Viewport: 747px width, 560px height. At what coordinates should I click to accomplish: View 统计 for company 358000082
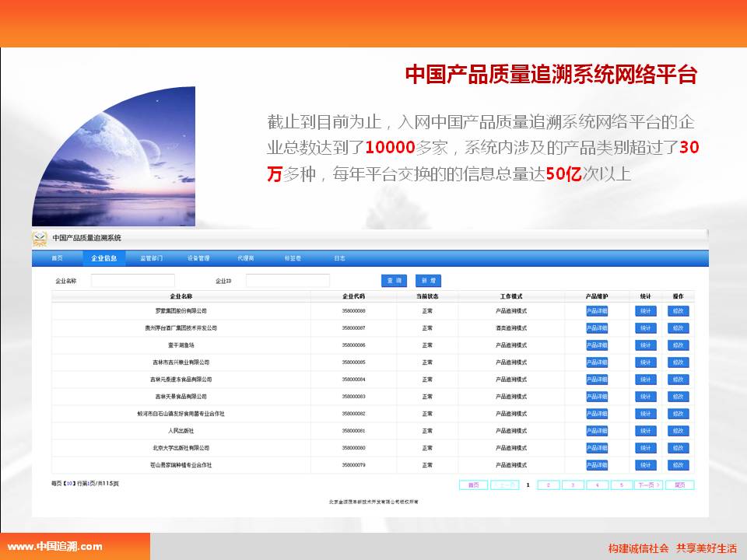(646, 414)
